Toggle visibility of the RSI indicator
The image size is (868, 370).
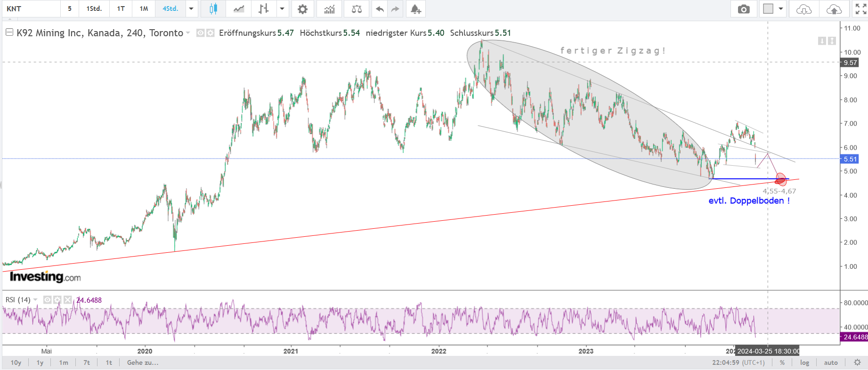48,300
